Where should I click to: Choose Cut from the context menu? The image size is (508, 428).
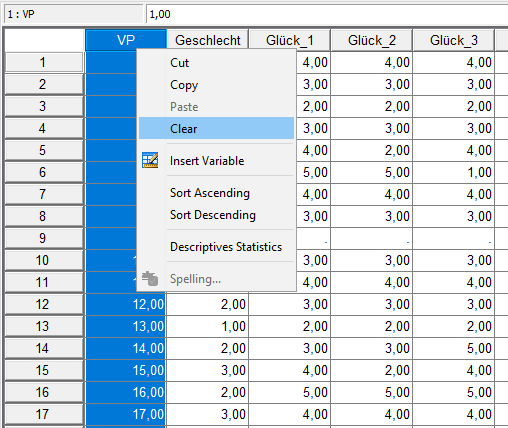(x=216, y=63)
